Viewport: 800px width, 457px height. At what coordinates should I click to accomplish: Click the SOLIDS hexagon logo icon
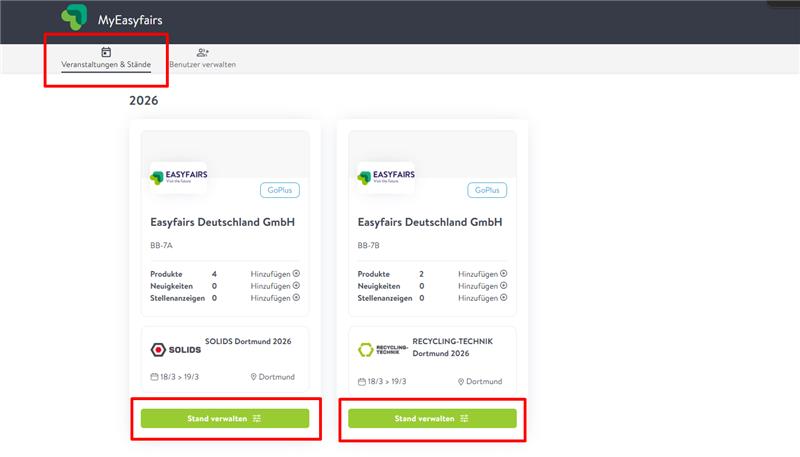pos(158,349)
